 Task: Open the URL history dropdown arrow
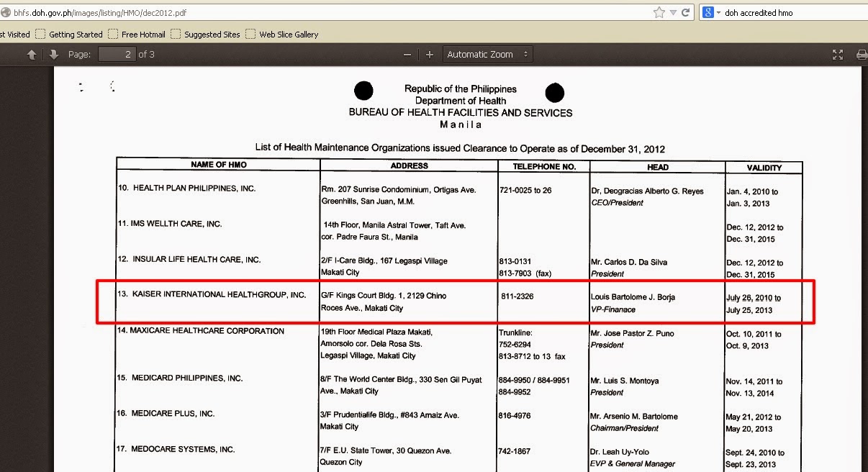[x=673, y=12]
